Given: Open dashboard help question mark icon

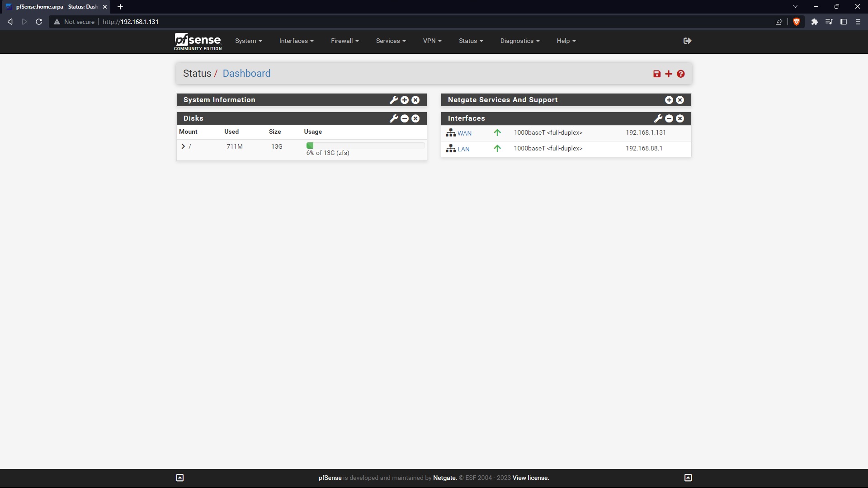Looking at the screenshot, I should (x=681, y=74).
